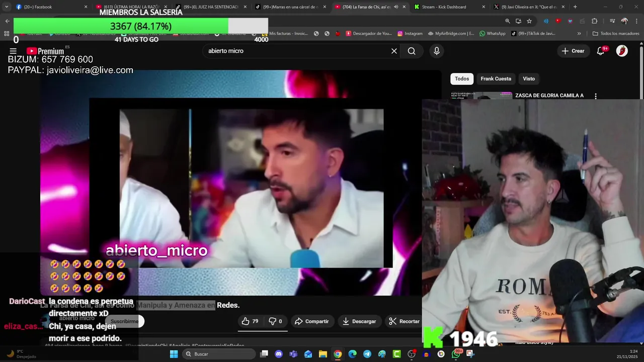The height and width of the screenshot is (362, 644).
Task: Click the red heart YouTube extension icon
Action: tap(558, 21)
